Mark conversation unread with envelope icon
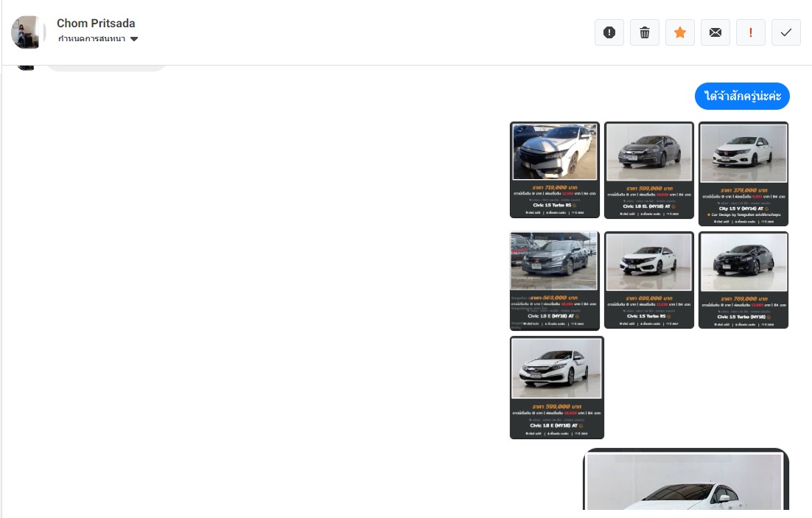This screenshot has width=812, height=518. tap(715, 32)
